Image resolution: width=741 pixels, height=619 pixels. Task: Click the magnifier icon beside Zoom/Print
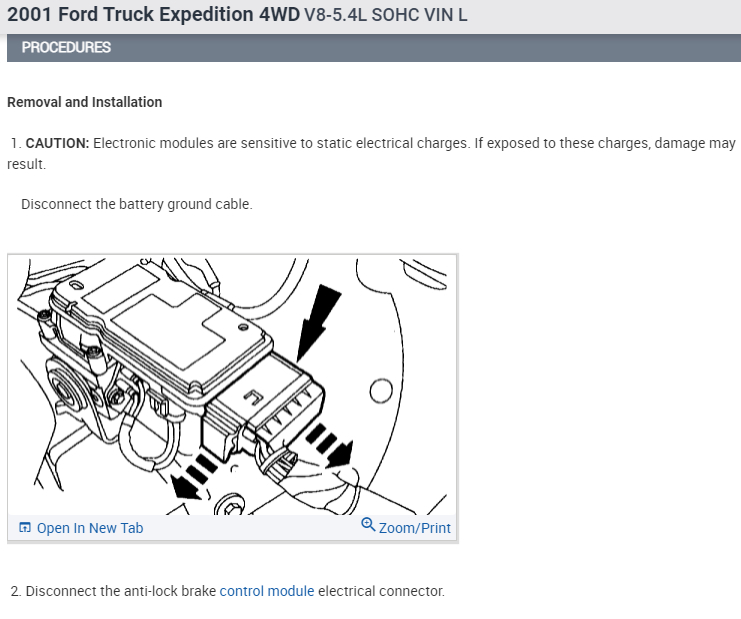tap(368, 524)
